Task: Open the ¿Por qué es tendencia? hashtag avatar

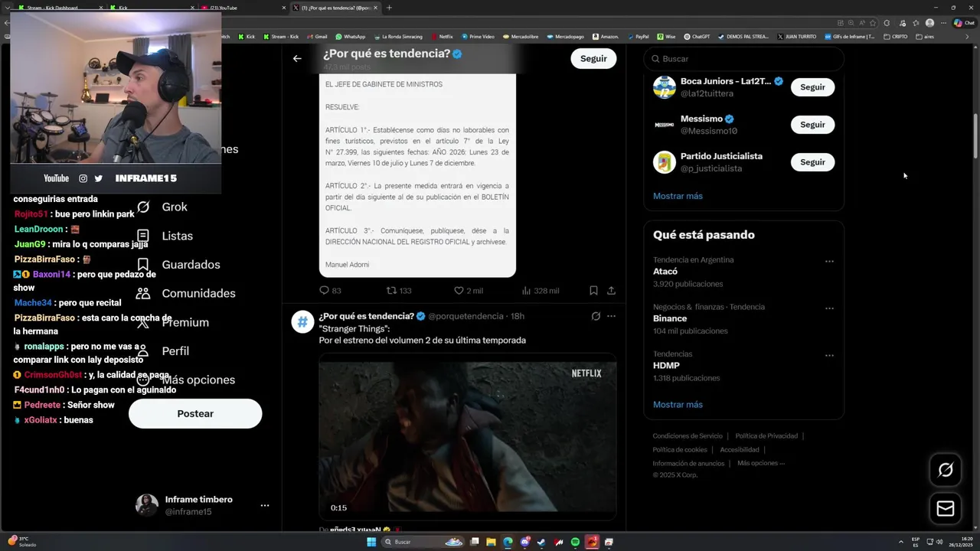Action: (x=302, y=322)
